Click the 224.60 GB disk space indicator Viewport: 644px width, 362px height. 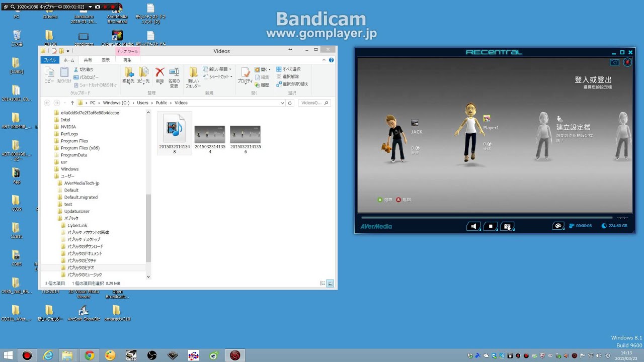coord(615,226)
